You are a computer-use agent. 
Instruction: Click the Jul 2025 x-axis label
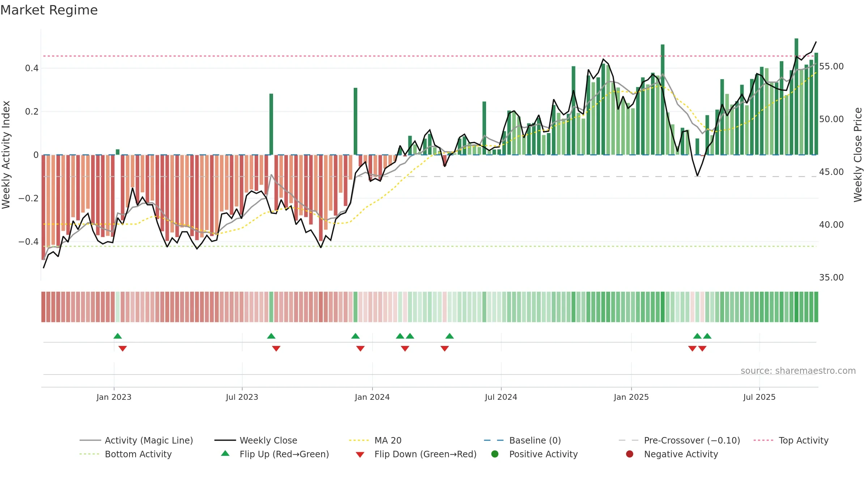(x=759, y=397)
